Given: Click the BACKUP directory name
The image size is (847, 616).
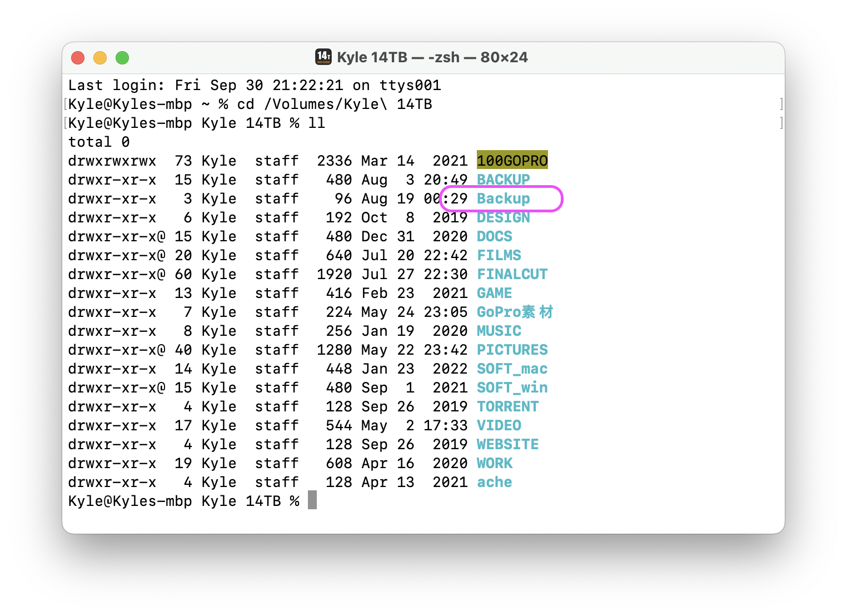Looking at the screenshot, I should [x=504, y=180].
